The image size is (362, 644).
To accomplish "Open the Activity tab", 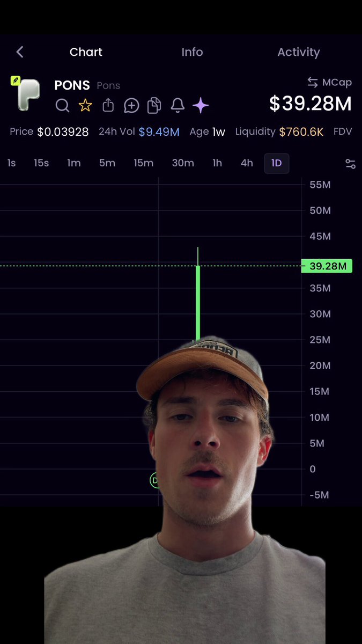I will (298, 52).
